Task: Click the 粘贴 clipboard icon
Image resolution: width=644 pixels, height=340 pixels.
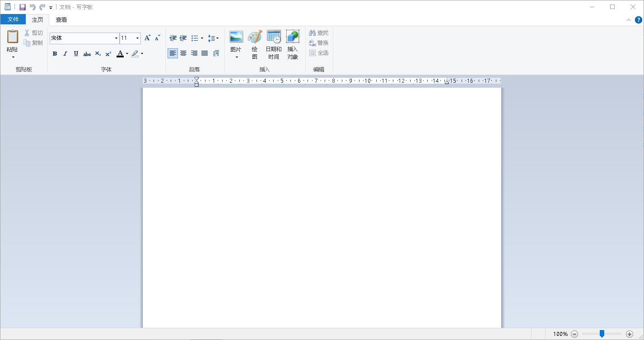Action: point(13,36)
